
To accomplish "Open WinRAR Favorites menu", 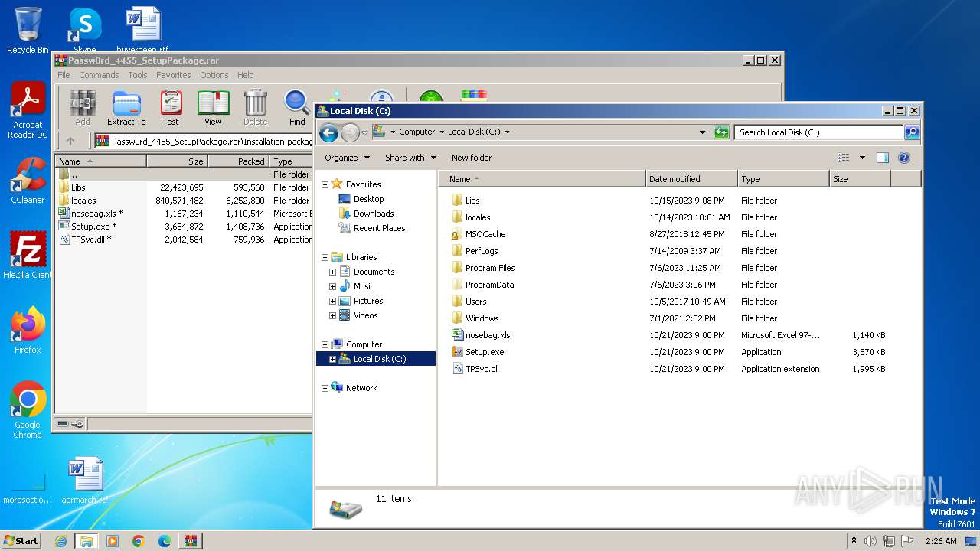I will point(174,75).
